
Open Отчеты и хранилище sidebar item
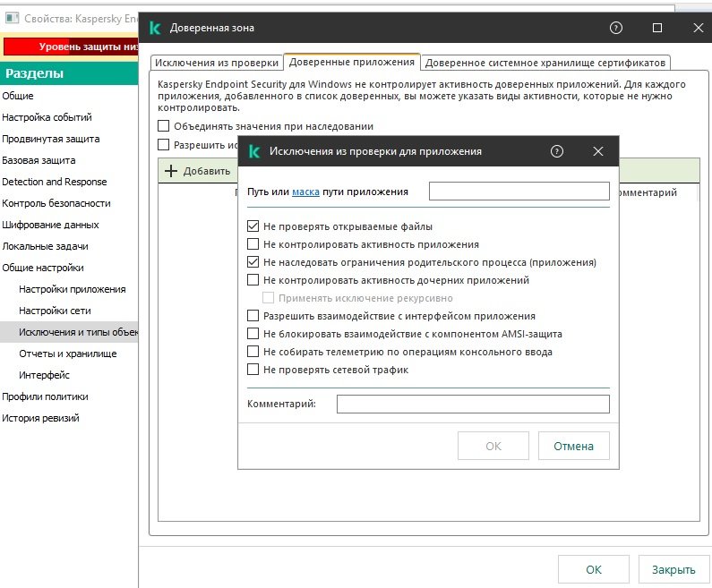(x=68, y=354)
